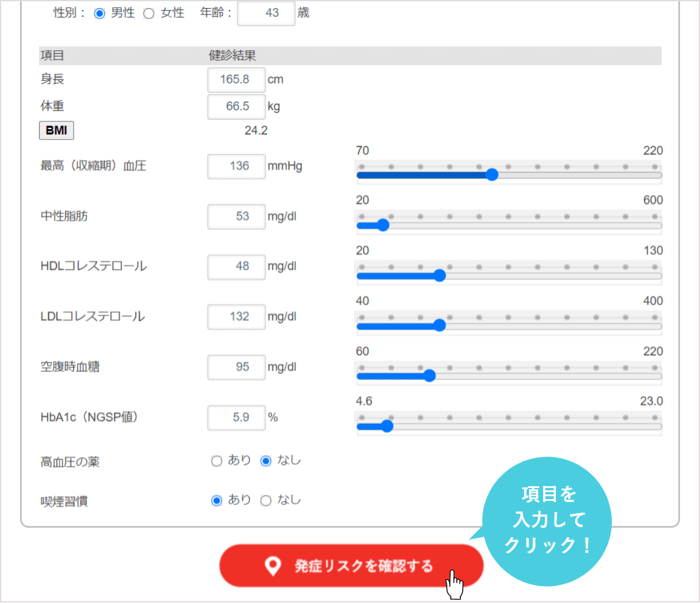700x603 pixels.
Task: Select the 男性 radio button
Action: tap(100, 13)
